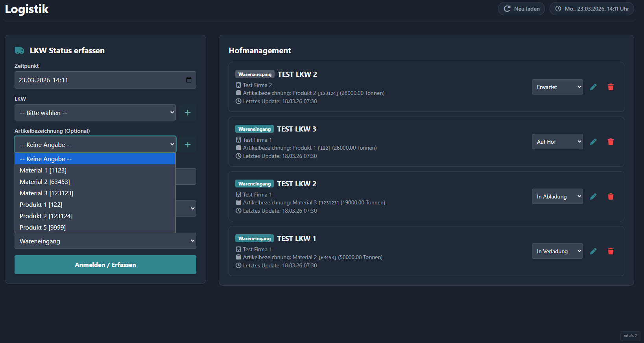This screenshot has height=343, width=644.
Task: Add new Artikelbezeichnung with plus button
Action: click(188, 145)
